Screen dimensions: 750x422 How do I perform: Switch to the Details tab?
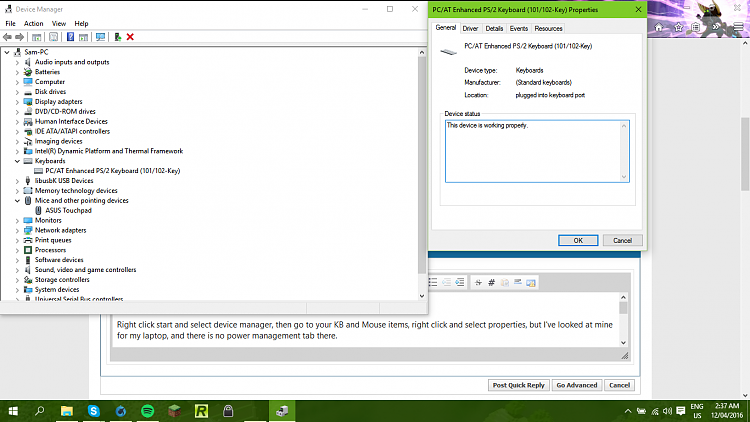[x=494, y=29]
